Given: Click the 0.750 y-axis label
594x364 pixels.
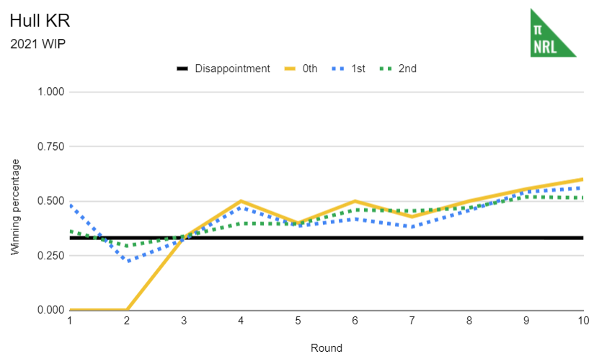Looking at the screenshot, I should 50,147.
